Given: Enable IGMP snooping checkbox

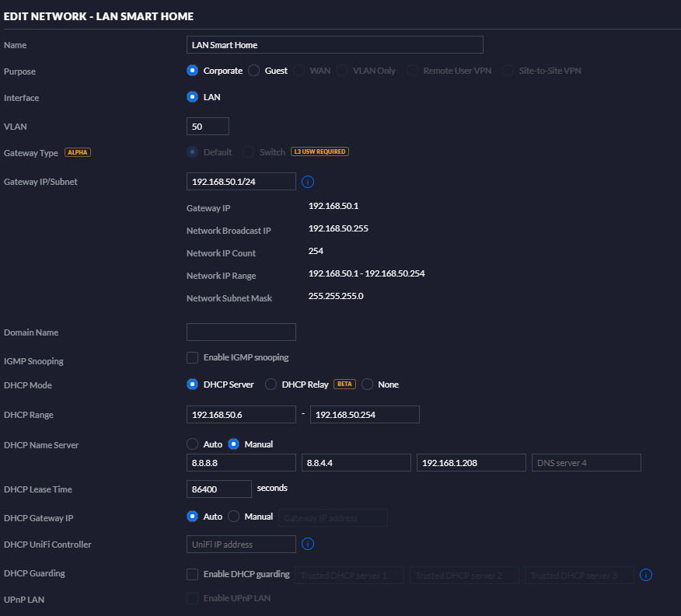Looking at the screenshot, I should point(192,357).
